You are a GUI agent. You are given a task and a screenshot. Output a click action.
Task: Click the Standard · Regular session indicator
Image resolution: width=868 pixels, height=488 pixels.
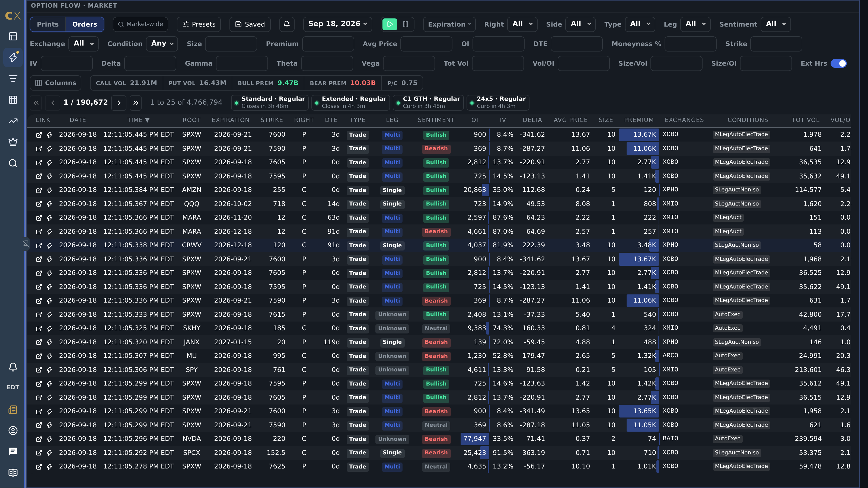coord(270,102)
